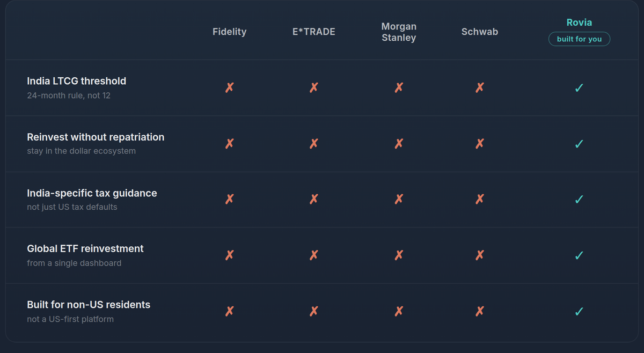Click Fidelity cross for Reinvest without repatriation
The image size is (644, 353).
click(x=230, y=143)
